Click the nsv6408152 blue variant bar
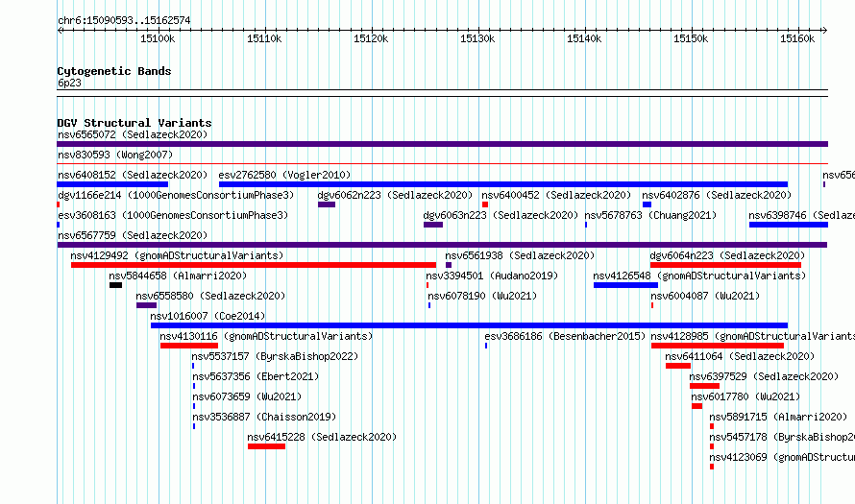This screenshot has width=855, height=504. coord(112,184)
